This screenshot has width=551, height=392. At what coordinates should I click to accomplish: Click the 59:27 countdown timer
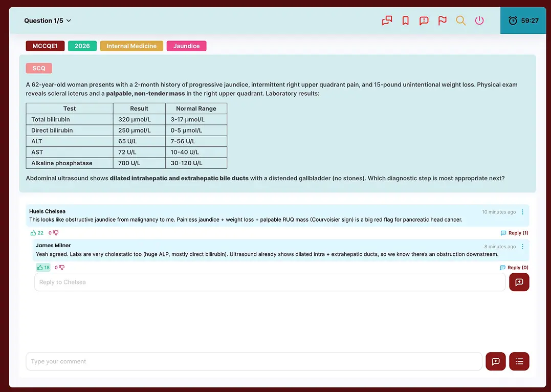pos(523,20)
